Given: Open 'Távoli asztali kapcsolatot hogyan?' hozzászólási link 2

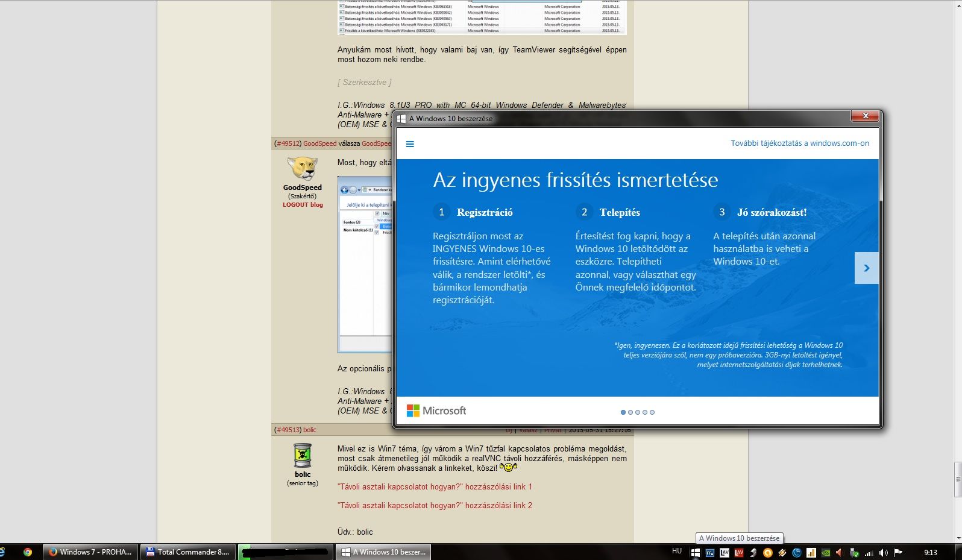Looking at the screenshot, I should pos(435,505).
